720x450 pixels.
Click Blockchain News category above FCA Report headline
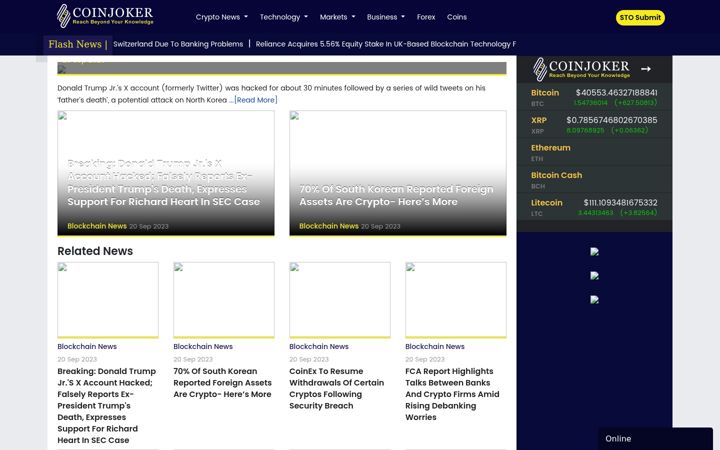click(x=434, y=346)
